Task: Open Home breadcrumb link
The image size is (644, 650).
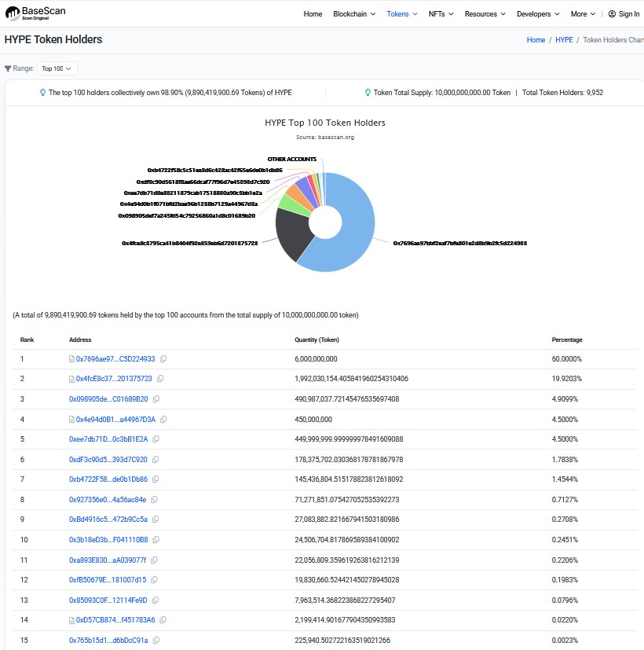Action: coord(536,40)
